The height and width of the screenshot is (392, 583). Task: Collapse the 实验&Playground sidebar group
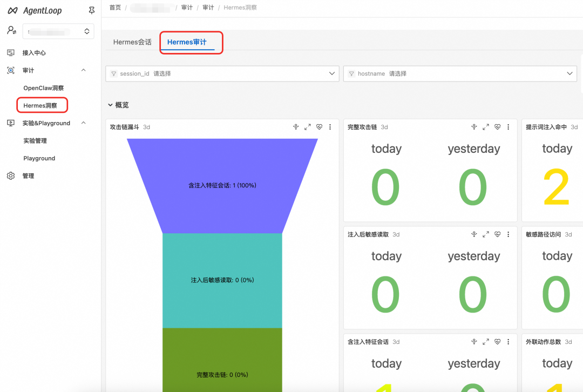click(x=83, y=123)
